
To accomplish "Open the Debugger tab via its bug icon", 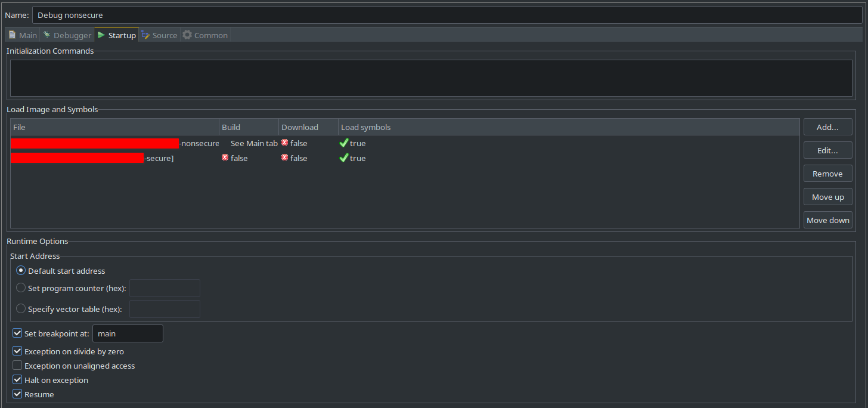I will click(46, 35).
